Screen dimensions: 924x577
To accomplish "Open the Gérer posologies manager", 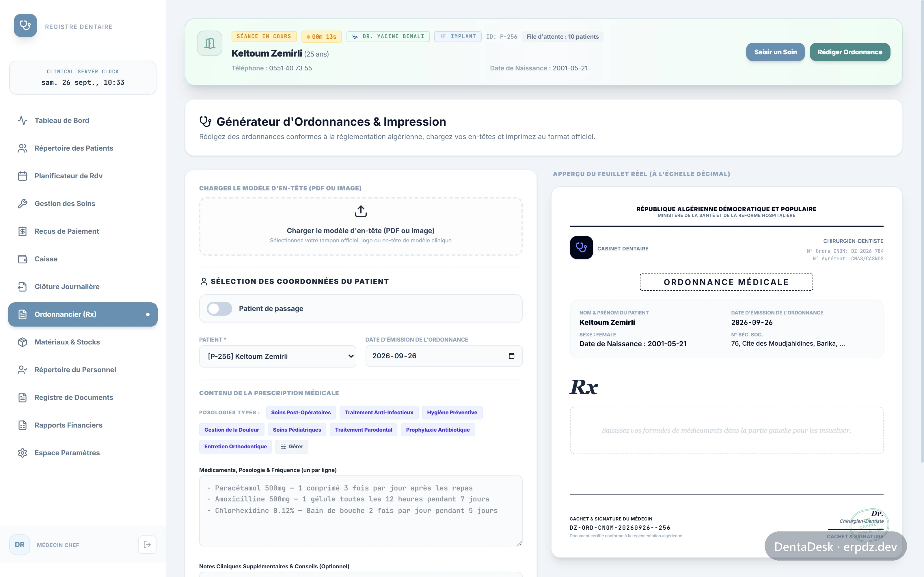I will pos(292,447).
